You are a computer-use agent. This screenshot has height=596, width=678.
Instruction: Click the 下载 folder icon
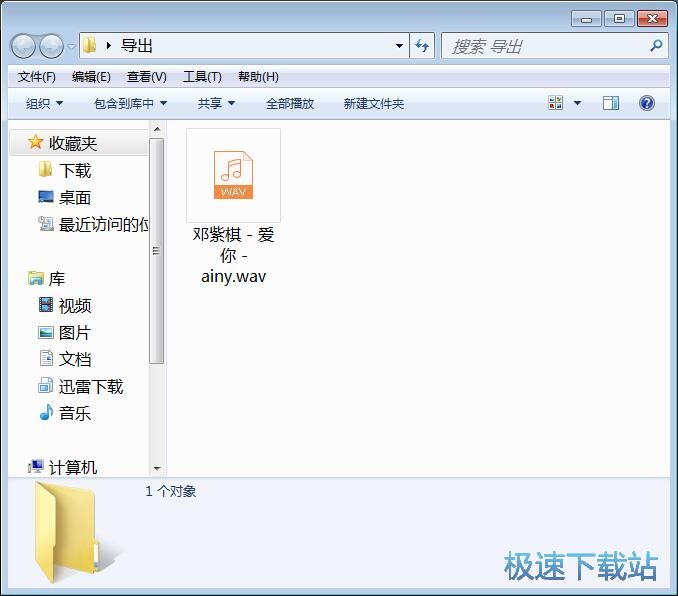click(x=45, y=169)
